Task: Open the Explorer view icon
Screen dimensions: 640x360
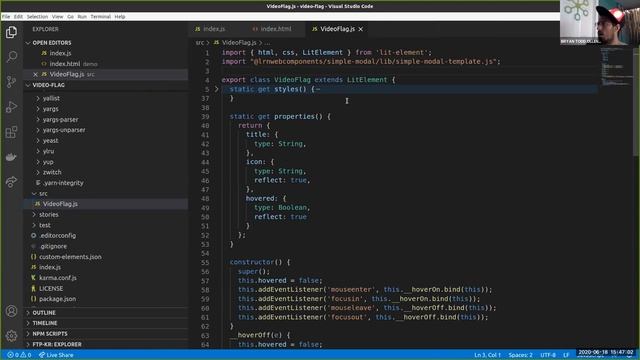Action: 11,32
